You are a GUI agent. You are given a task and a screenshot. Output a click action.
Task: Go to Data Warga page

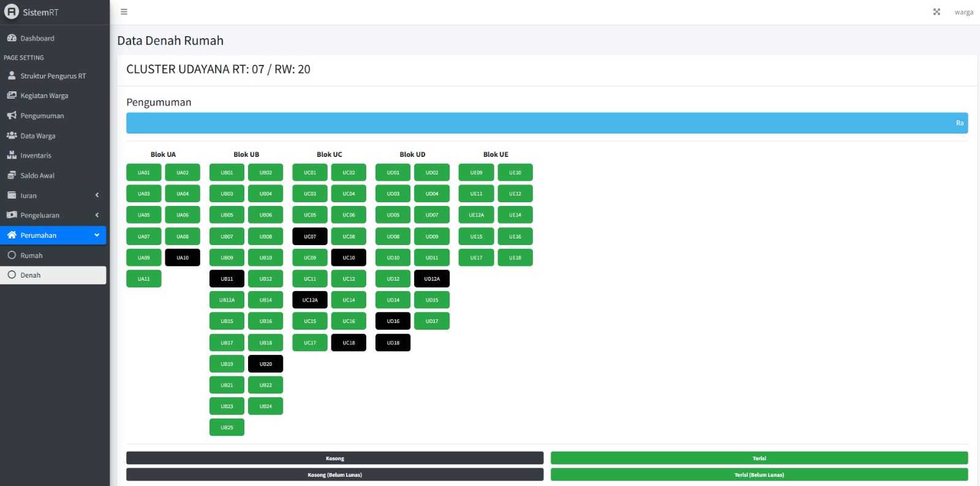point(53,135)
